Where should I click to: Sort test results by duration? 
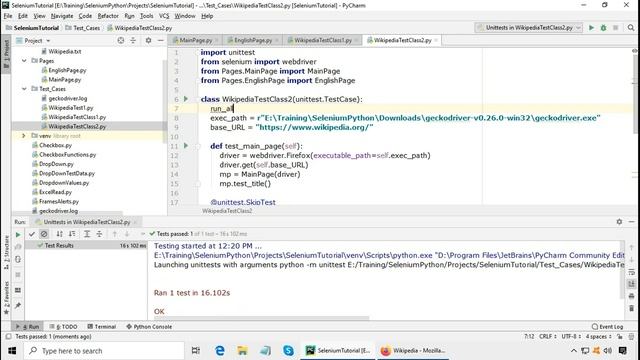click(72, 234)
